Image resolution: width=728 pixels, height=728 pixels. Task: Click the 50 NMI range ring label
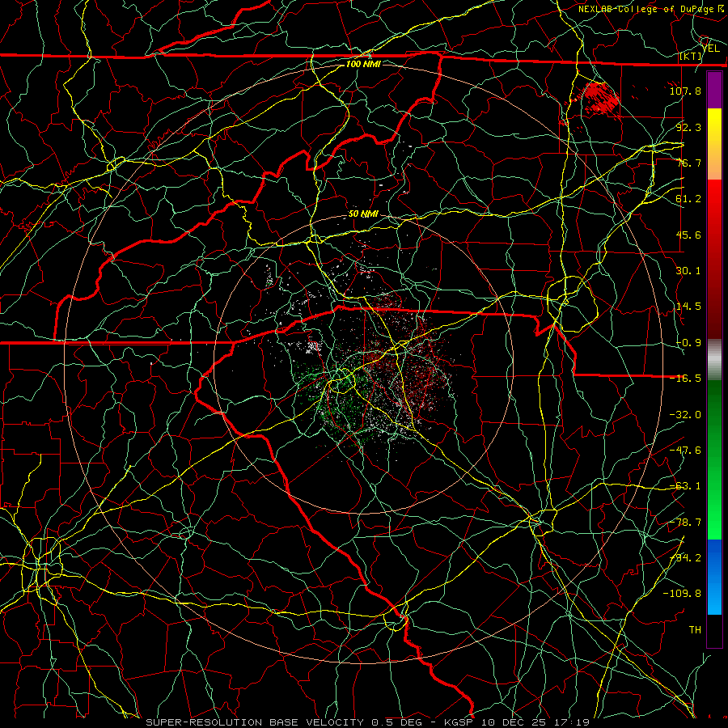pos(363,214)
